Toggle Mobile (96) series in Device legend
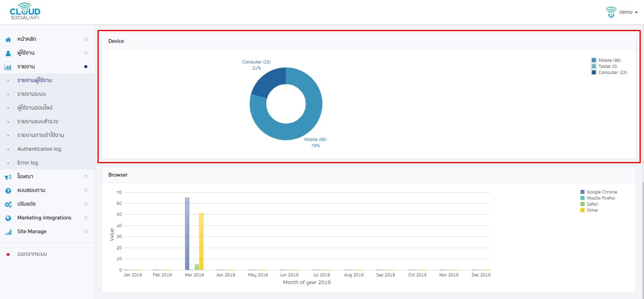This screenshot has height=299, width=644. pyautogui.click(x=606, y=60)
